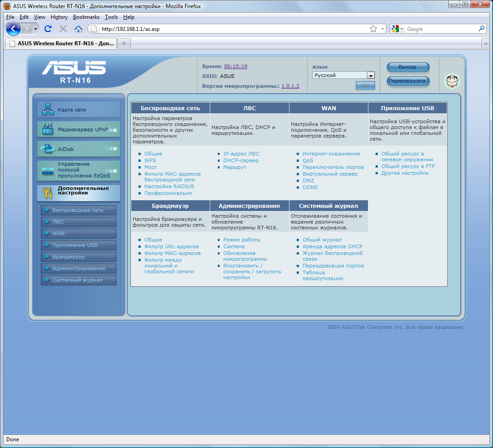
Task: Expand WAN in the sidebar
Action: tap(78, 233)
